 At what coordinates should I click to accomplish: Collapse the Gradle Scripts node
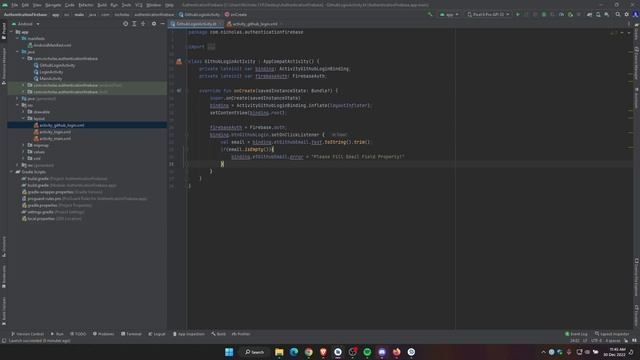point(11,172)
